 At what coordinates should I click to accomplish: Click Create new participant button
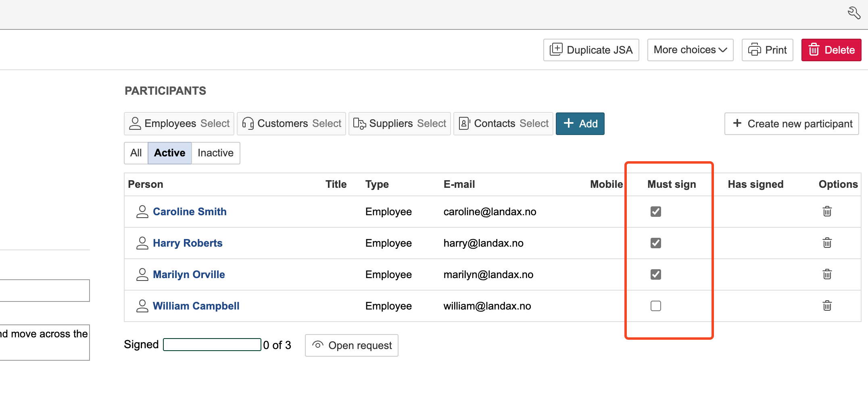(x=791, y=124)
